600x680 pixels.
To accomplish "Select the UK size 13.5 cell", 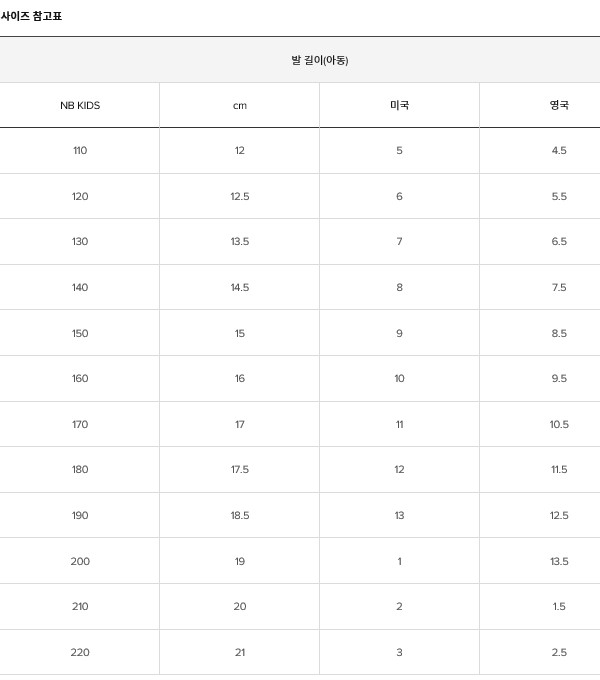I will pyautogui.click(x=540, y=561).
